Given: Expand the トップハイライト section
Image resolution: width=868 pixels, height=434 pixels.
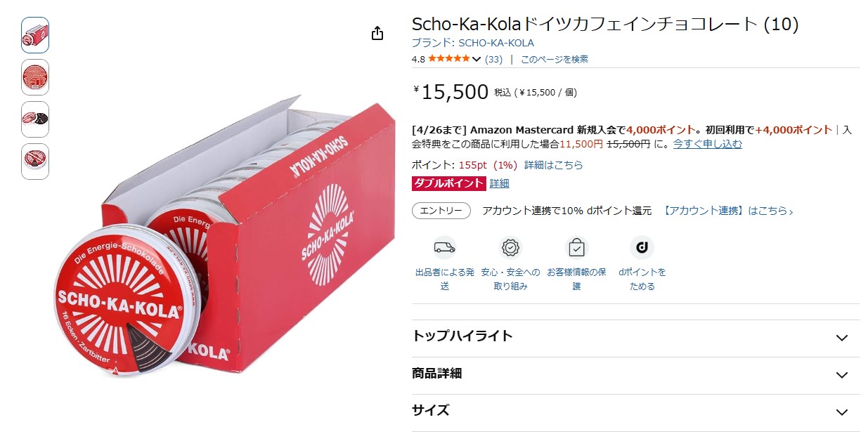Looking at the screenshot, I should (841, 338).
